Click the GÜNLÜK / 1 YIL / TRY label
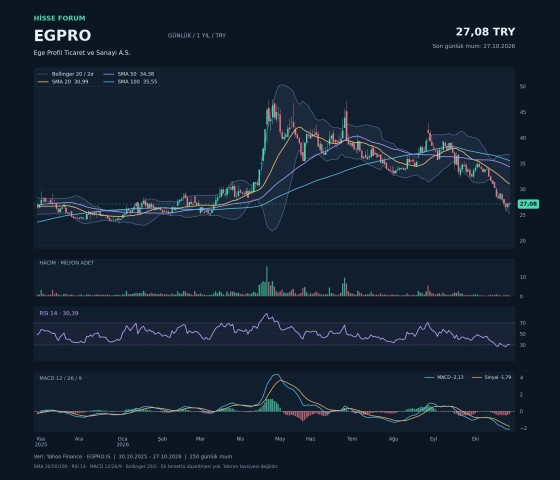560x480 pixels. coord(197,35)
